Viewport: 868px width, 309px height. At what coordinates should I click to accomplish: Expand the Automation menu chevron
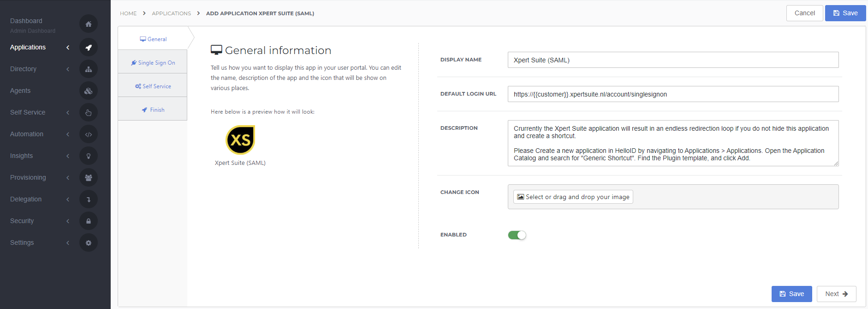(68, 134)
